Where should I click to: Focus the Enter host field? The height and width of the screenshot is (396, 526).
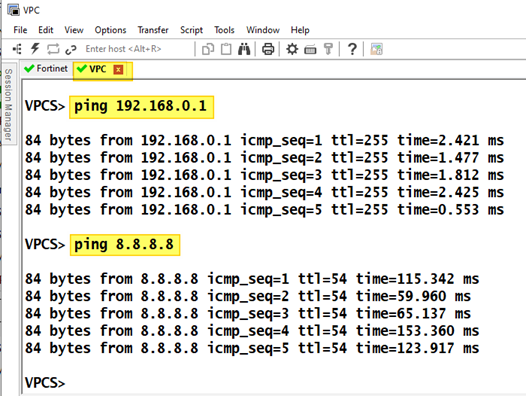123,49
